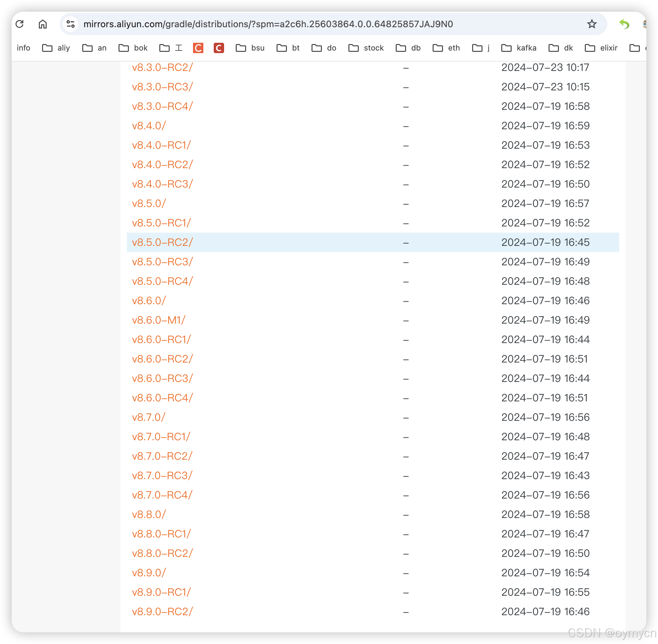Open the bsu bookmarks folder
This screenshot has width=658, height=644.
click(x=250, y=48)
